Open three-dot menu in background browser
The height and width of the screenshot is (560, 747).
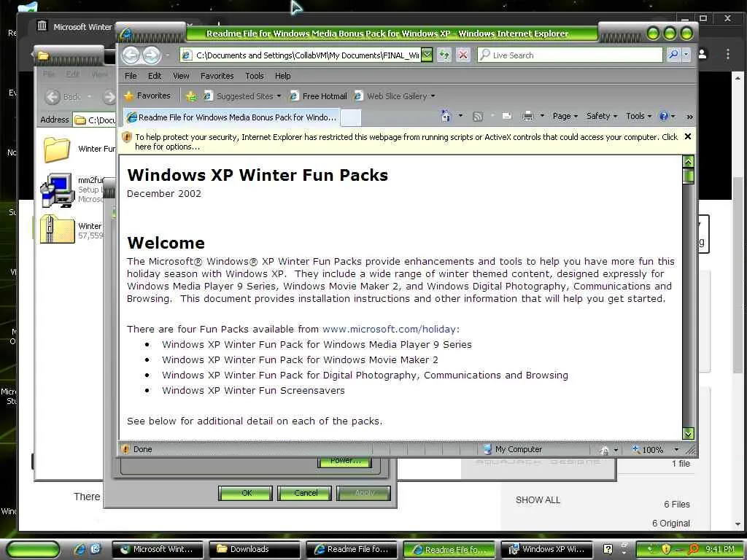point(727,54)
